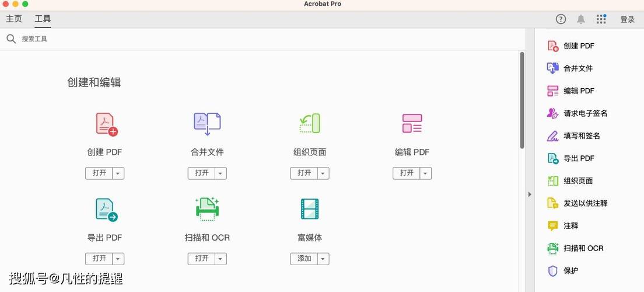Expand dropdown arrow next to 扫描和 OCR 打开
Screen dimensions: 644x292
220,259
